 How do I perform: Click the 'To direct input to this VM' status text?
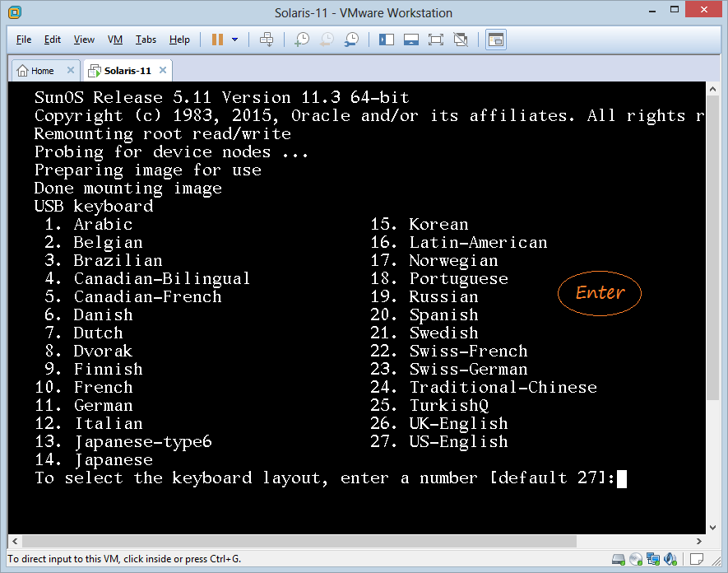point(124,559)
